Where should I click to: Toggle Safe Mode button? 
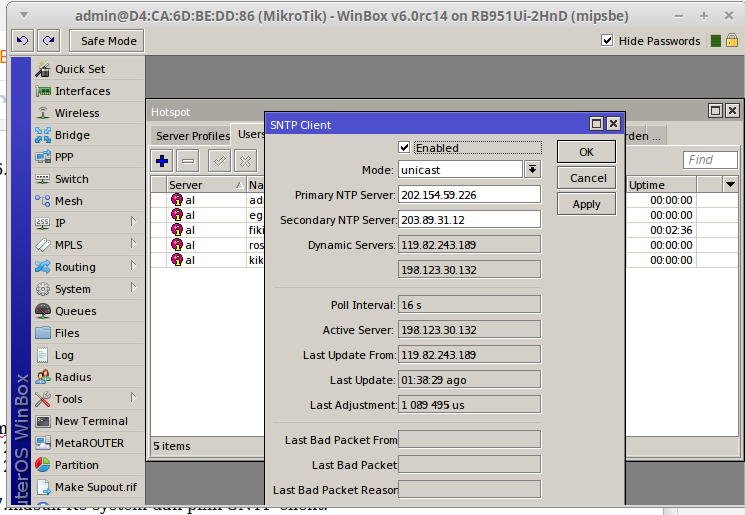(107, 41)
